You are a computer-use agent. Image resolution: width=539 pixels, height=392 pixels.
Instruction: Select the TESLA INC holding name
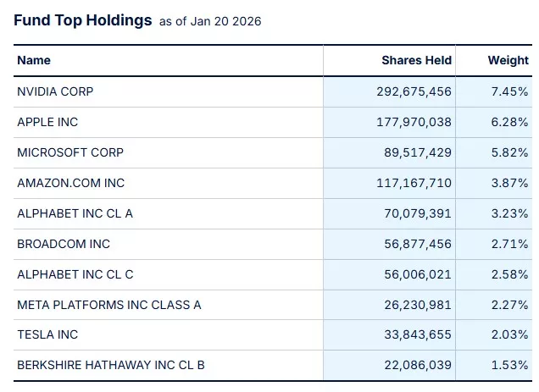[47, 334]
